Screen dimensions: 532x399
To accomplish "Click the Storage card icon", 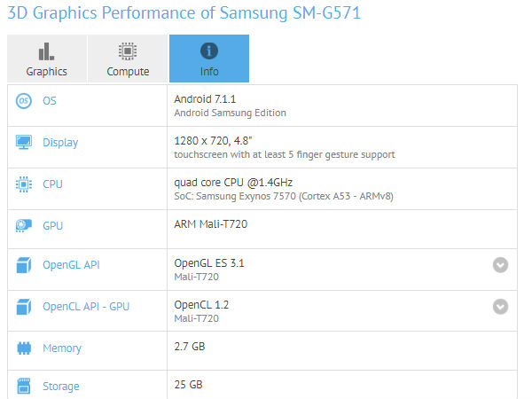I will 24,386.
